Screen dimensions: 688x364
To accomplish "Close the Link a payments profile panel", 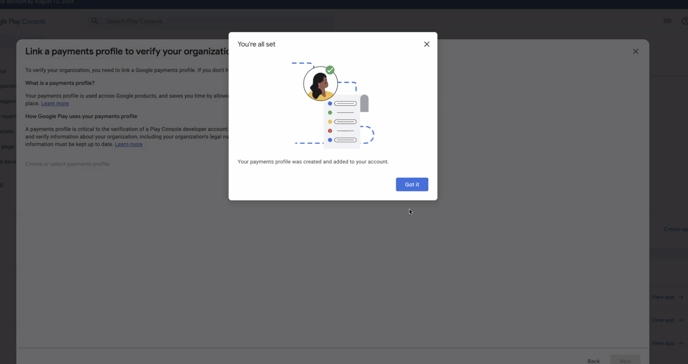I will point(635,51).
